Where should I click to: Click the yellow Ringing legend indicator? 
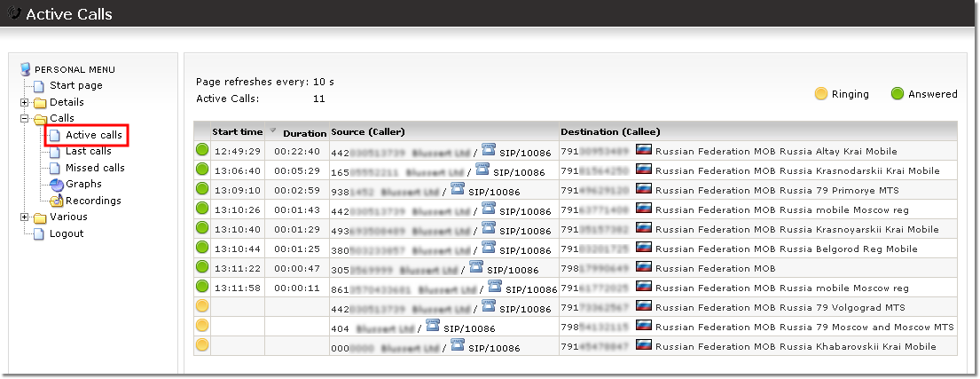point(821,94)
